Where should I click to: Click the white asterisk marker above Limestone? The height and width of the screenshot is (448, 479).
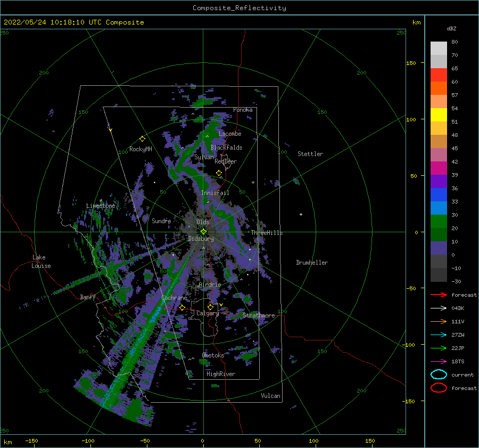(101, 201)
